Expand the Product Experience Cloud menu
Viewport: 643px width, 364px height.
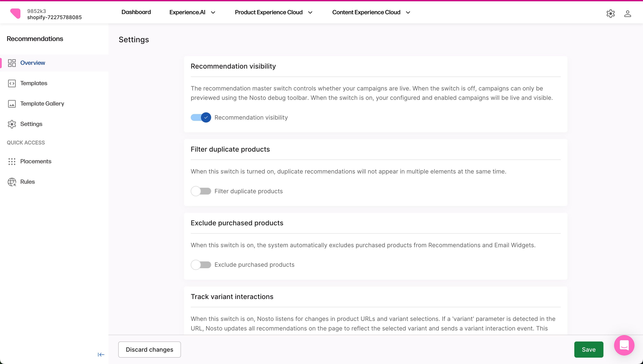point(273,12)
